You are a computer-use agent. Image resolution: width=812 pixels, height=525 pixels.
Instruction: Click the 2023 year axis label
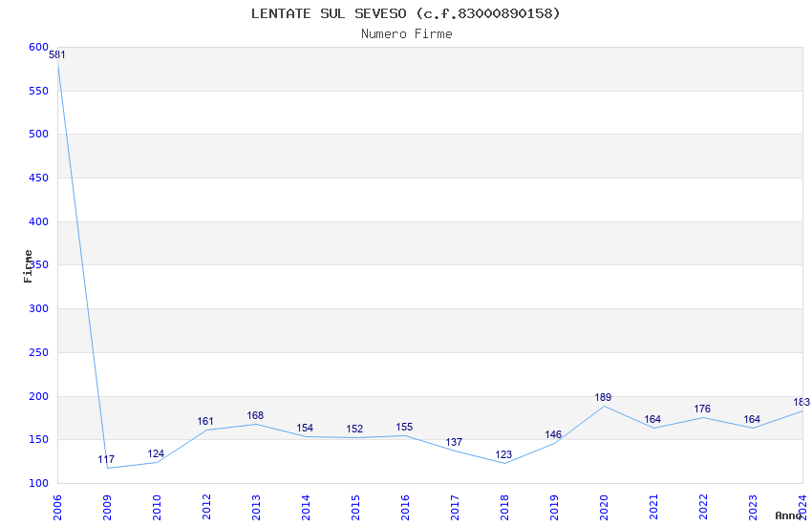(x=753, y=508)
